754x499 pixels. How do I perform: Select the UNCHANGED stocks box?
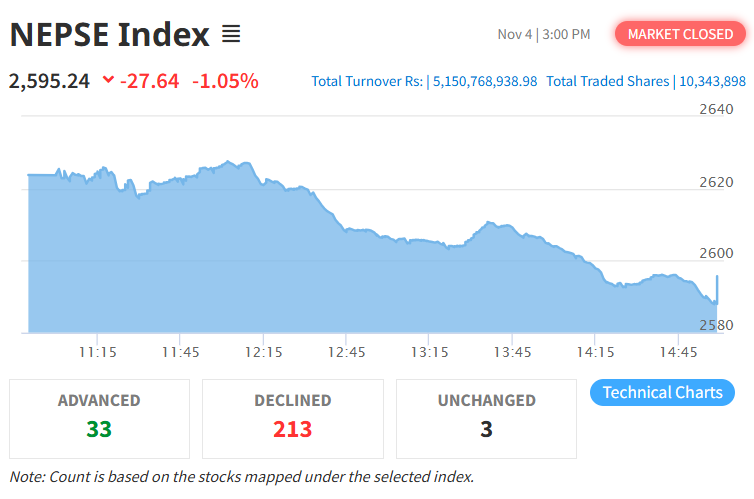486,417
